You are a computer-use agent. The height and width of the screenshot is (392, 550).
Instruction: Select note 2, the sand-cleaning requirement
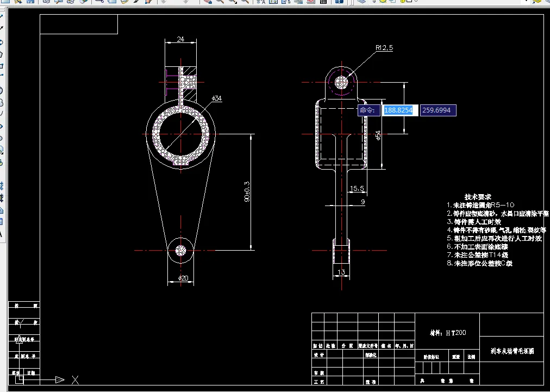[x=498, y=213]
